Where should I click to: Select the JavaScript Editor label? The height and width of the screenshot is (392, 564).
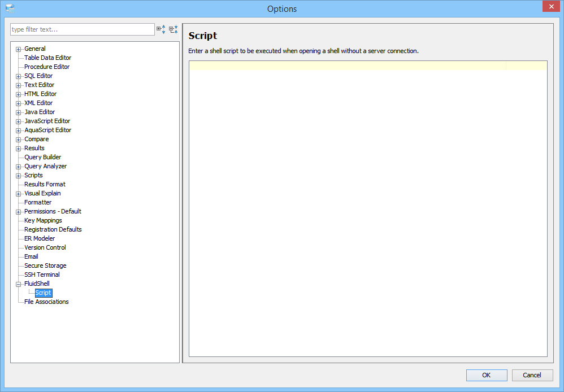pos(47,121)
